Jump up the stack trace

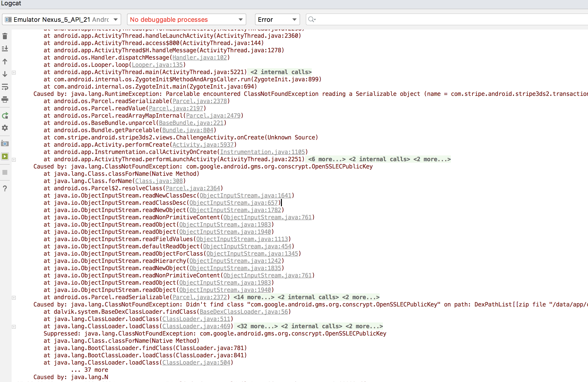[5, 61]
